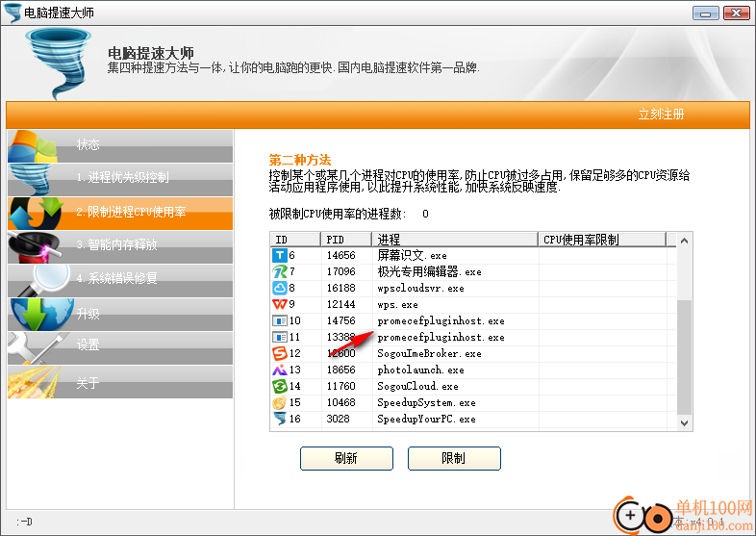
Task: Click the 刷新 button
Action: [346, 458]
